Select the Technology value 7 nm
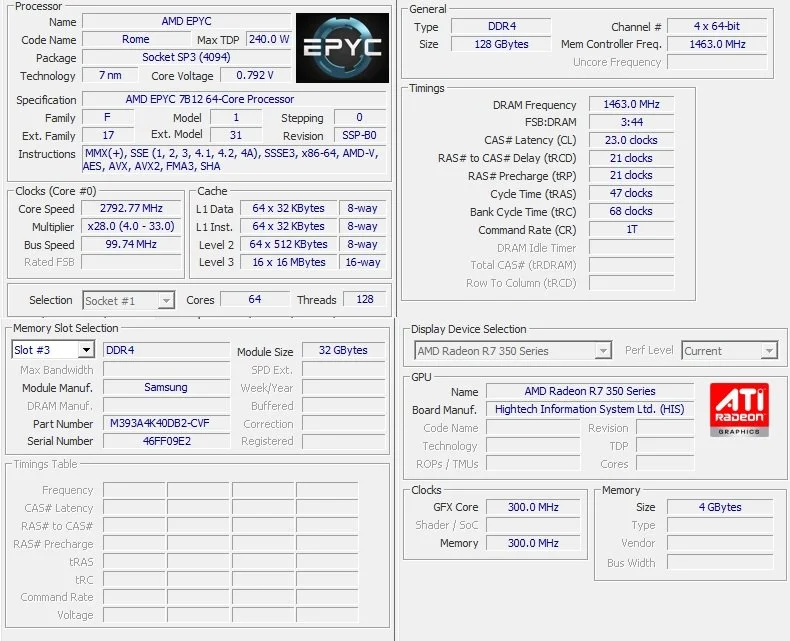This screenshot has height=641, width=790. pos(110,76)
